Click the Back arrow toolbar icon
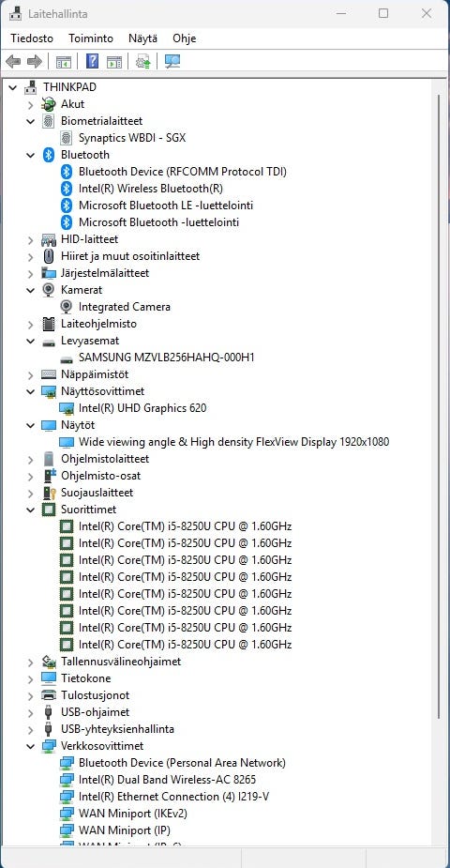The image size is (450, 868). (13, 61)
